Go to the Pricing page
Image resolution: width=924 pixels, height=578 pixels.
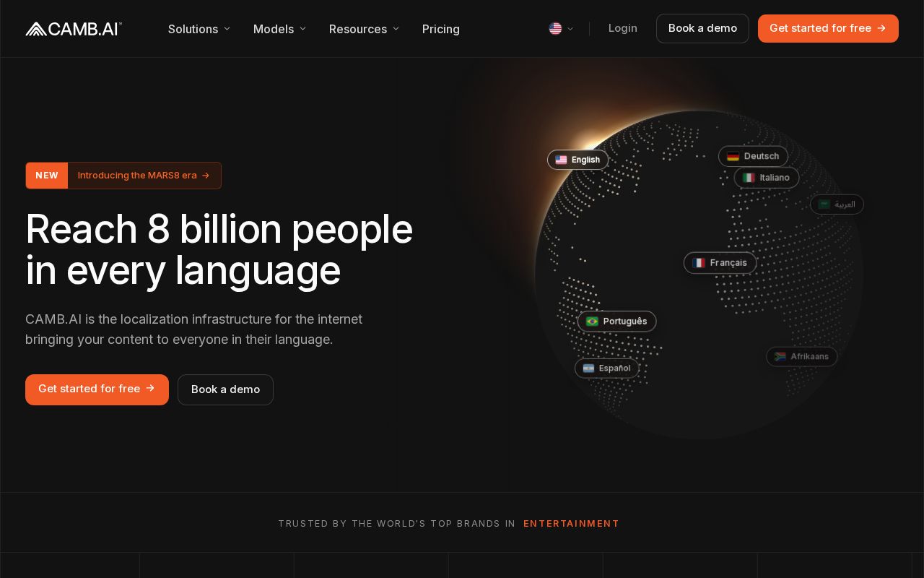tap(441, 29)
